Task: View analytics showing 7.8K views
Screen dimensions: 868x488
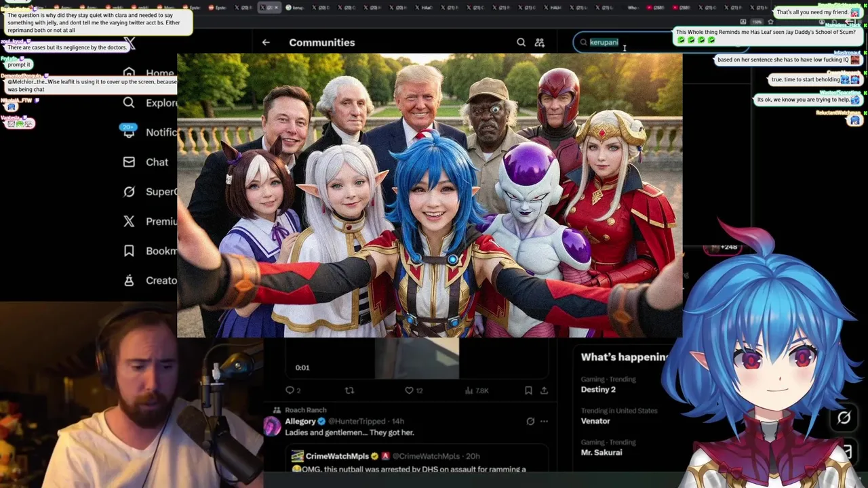Action: tap(477, 390)
